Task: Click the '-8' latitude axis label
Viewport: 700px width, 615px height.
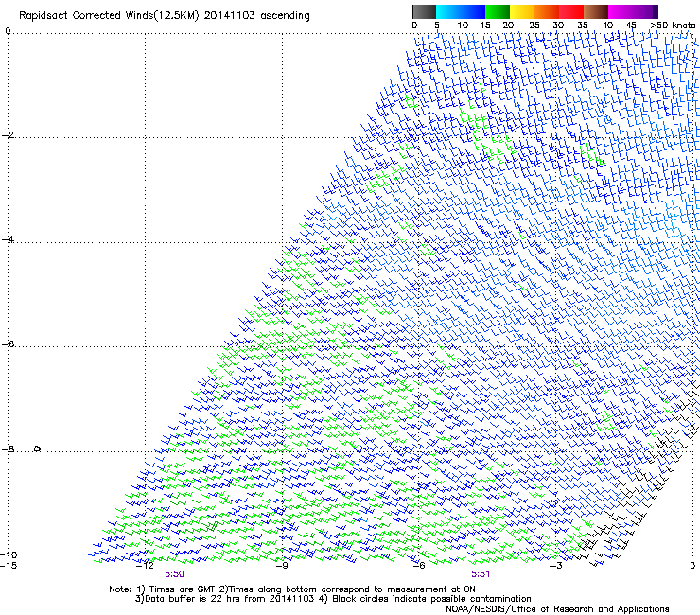Action: click(8, 448)
